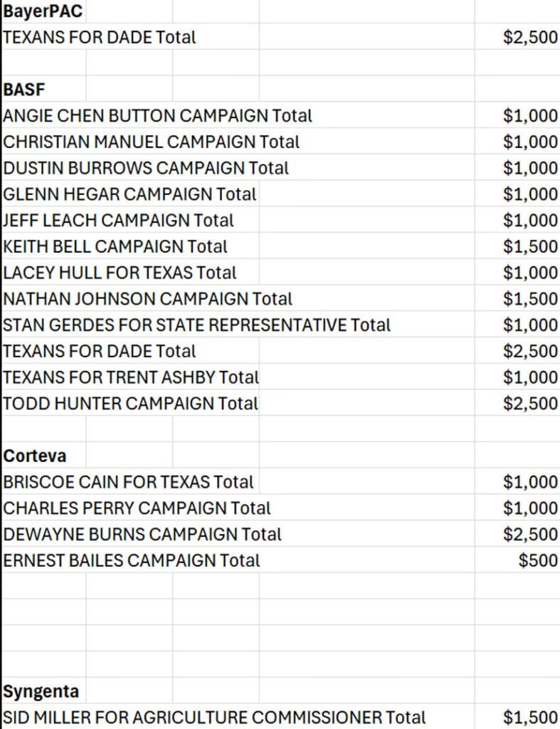Select the JEFF LEACH CAMPAIGN Total cell
The height and width of the screenshot is (729, 560).
coord(118,220)
